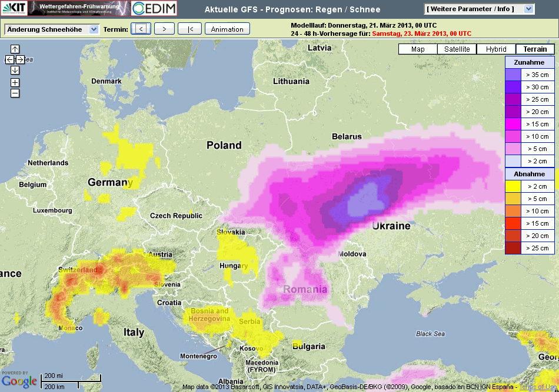Select the Hybrid map type
The width and height of the screenshot is (559, 392).
click(x=496, y=49)
